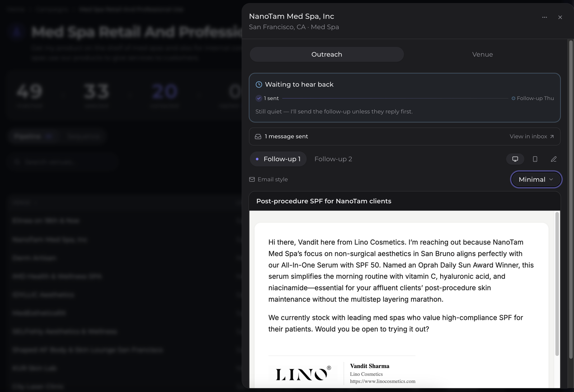The image size is (574, 392).
Task: Click the Email style label
Action: (x=273, y=179)
